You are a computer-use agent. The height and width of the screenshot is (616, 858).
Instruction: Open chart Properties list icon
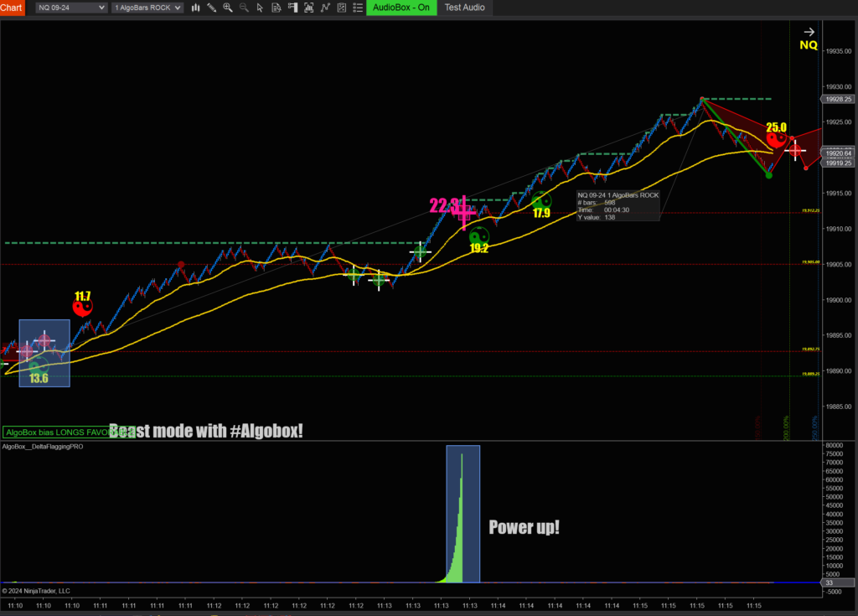[x=355, y=8]
